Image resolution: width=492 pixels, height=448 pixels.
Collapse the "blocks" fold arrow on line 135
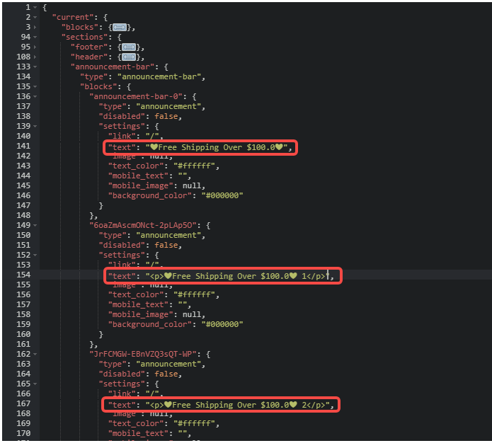click(35, 86)
